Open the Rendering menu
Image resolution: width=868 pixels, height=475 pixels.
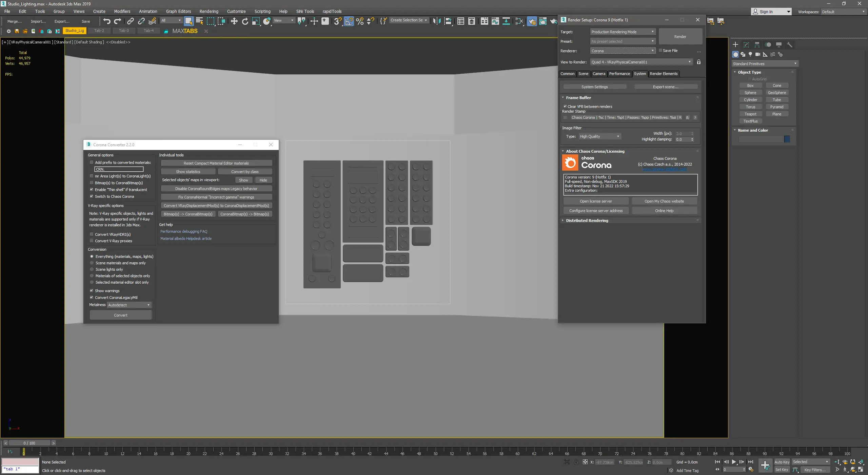point(209,11)
